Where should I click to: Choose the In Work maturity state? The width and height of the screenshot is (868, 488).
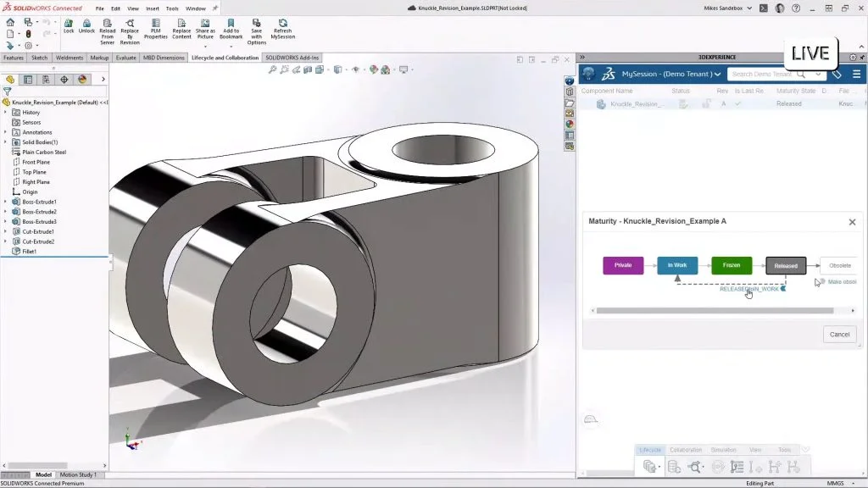(677, 265)
